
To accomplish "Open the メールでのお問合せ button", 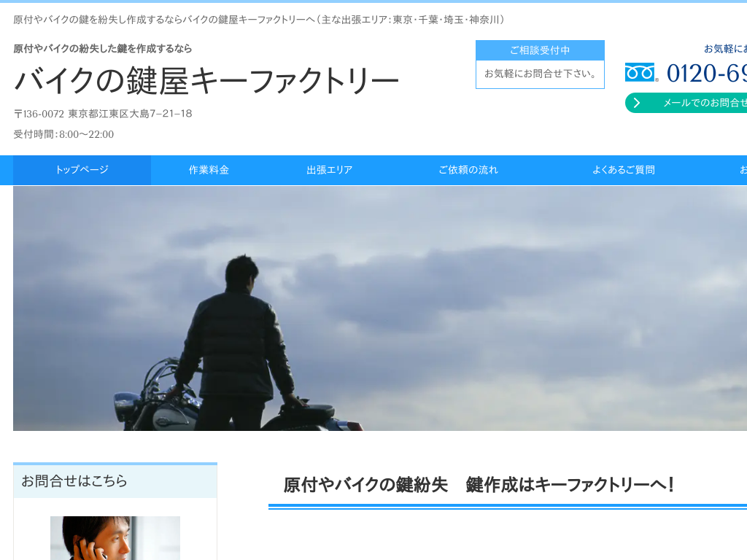I will [700, 103].
